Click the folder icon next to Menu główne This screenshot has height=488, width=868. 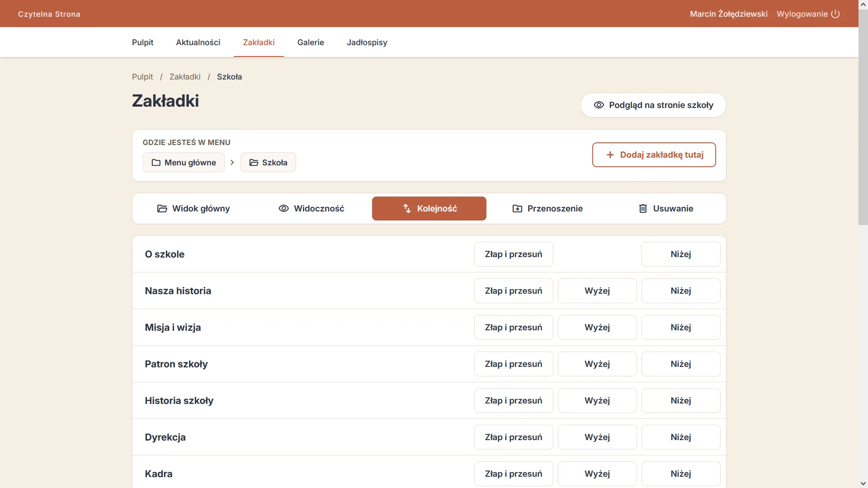tap(156, 162)
